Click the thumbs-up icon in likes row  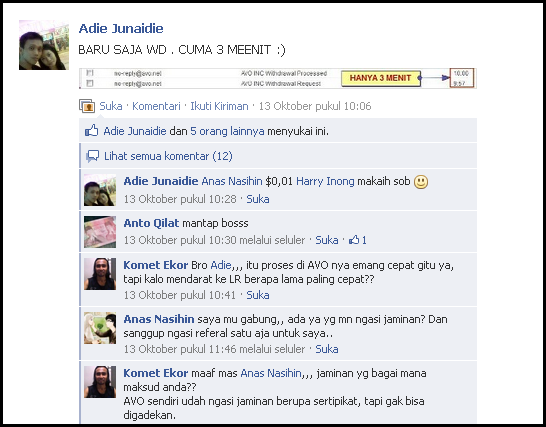(x=91, y=131)
